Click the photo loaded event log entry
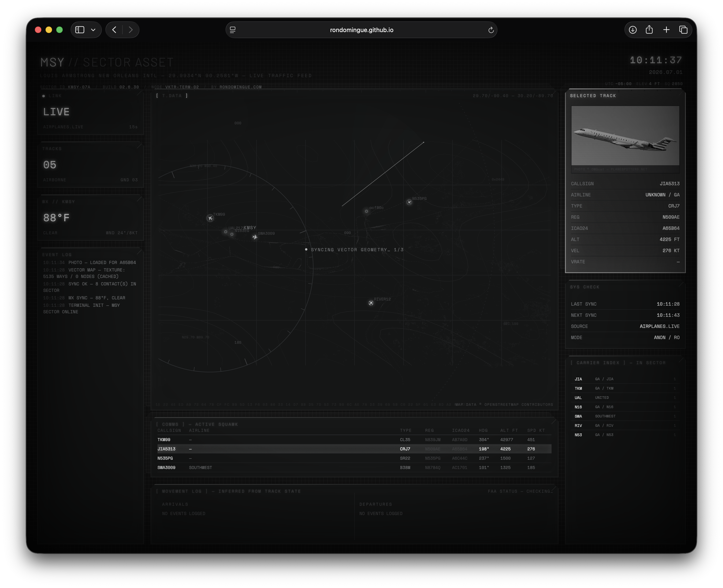 89,262
